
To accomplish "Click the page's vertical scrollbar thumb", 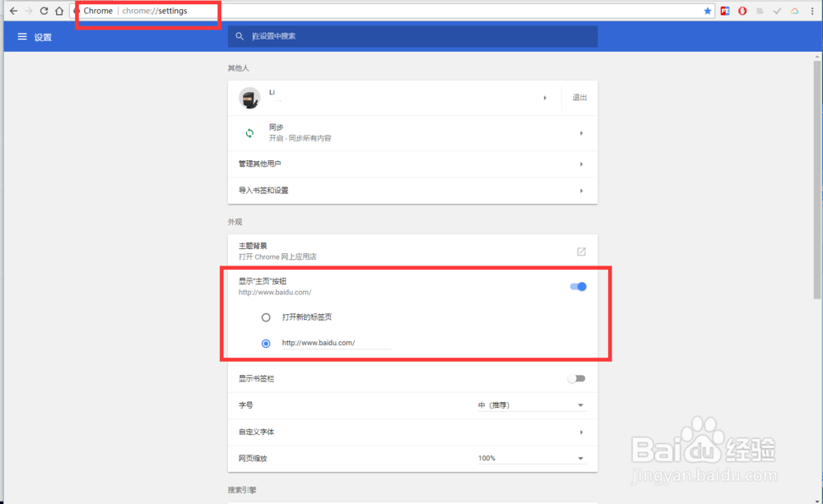I will [817, 178].
